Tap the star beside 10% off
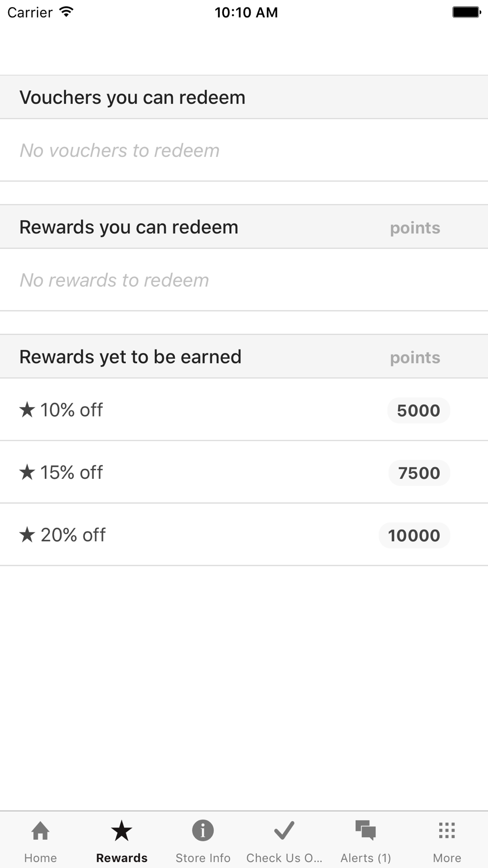This screenshot has height=868, width=488. coord(27,410)
